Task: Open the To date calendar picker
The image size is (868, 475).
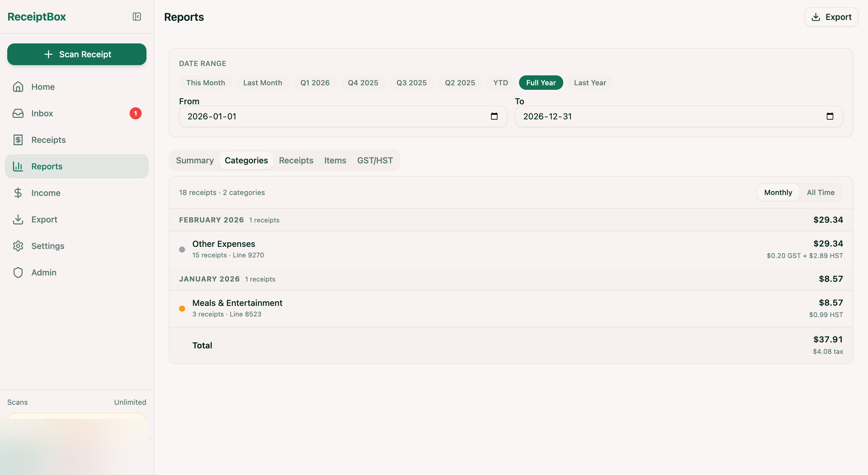Action: (x=830, y=116)
